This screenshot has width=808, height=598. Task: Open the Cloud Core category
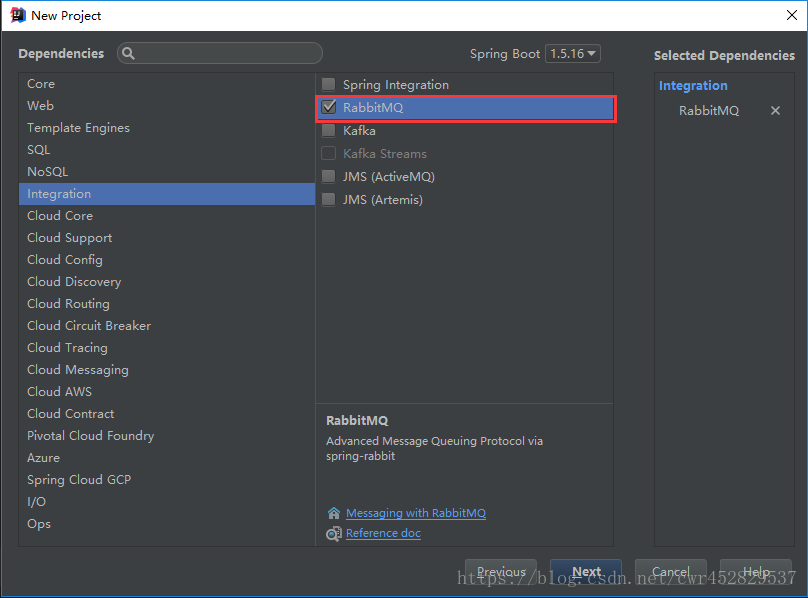tap(166, 215)
